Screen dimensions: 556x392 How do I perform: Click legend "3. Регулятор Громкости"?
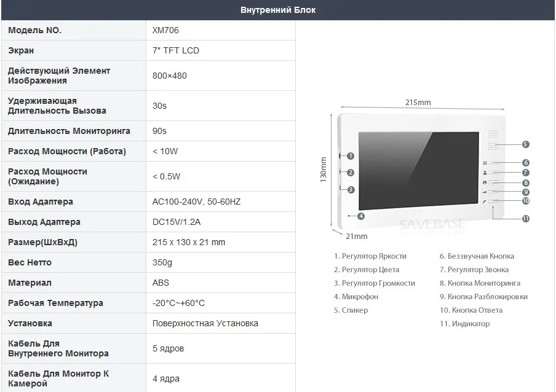tap(375, 283)
